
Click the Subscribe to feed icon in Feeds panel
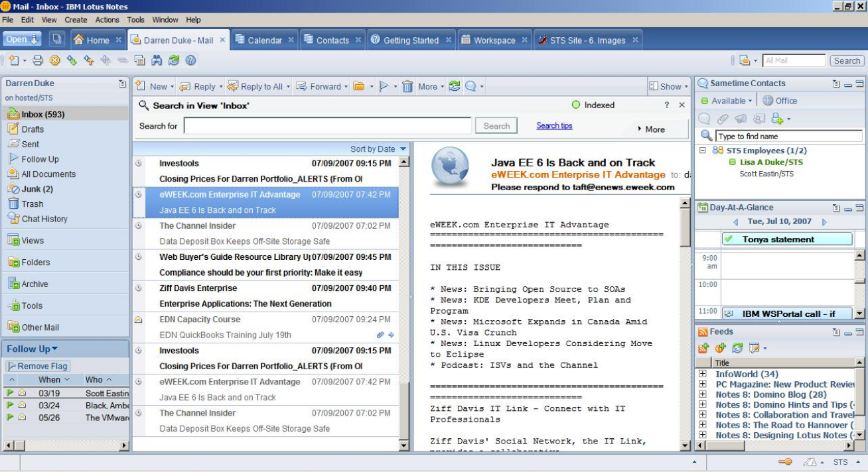point(703,348)
